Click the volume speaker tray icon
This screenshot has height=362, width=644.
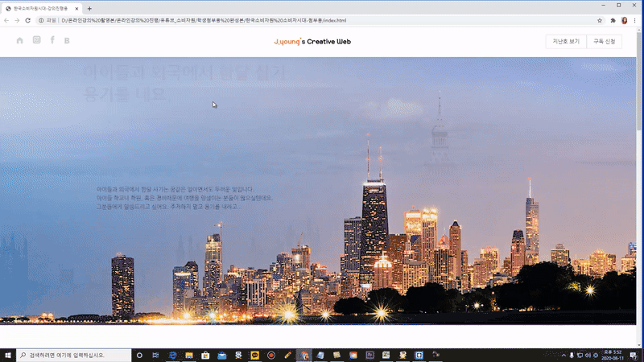tap(588, 356)
